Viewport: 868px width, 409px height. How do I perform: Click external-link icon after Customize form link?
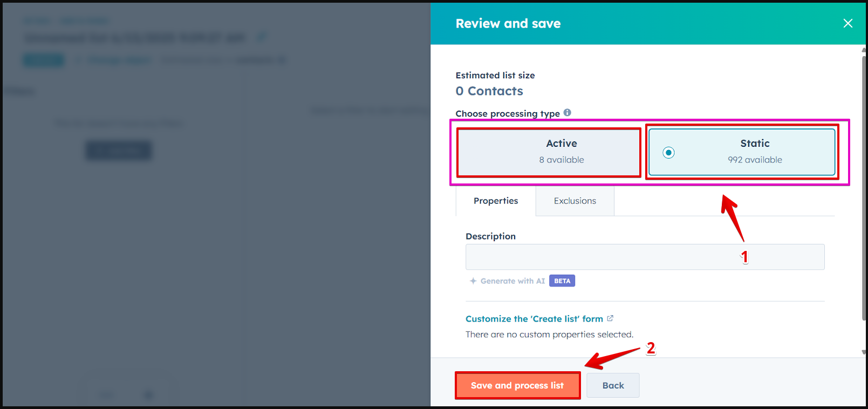pos(610,318)
